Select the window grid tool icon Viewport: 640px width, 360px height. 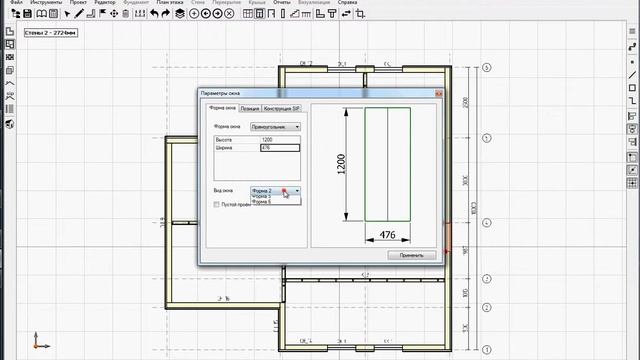pos(247,14)
